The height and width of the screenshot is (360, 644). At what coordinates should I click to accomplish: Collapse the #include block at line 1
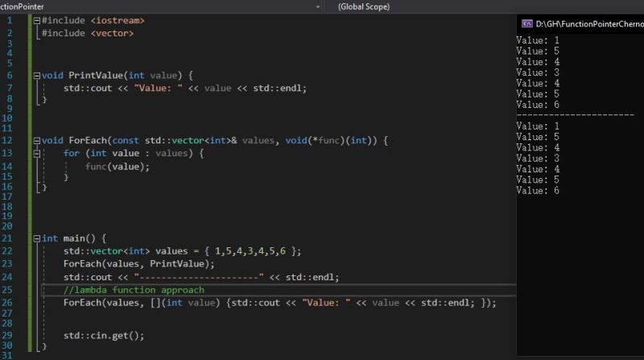(36, 21)
